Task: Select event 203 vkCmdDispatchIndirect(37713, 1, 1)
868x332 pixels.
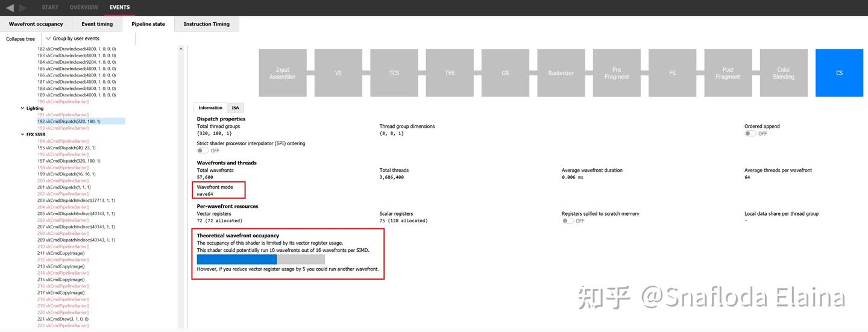Action: tap(76, 200)
